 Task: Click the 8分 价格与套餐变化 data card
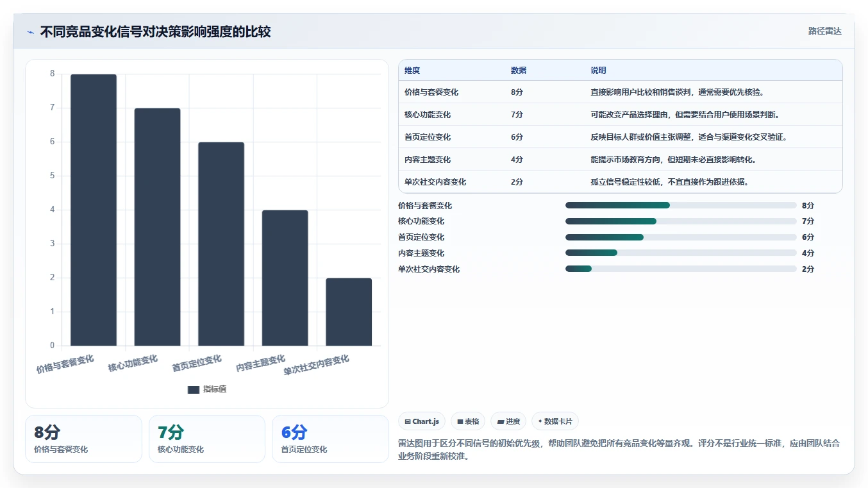click(83, 439)
